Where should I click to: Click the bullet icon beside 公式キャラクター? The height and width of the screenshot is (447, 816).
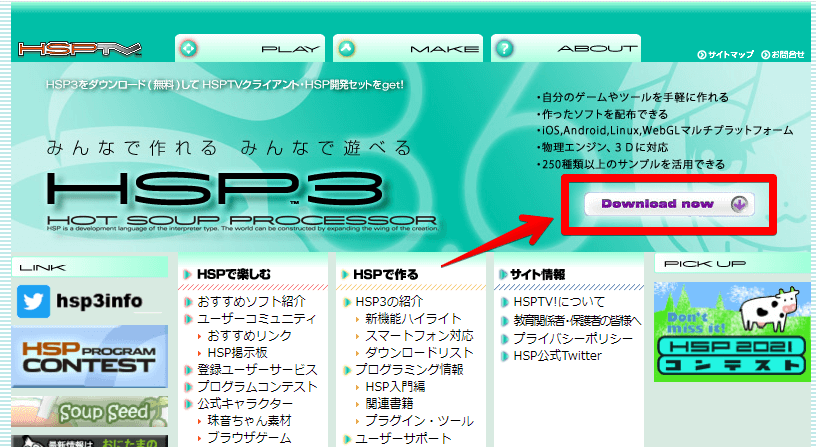189,404
